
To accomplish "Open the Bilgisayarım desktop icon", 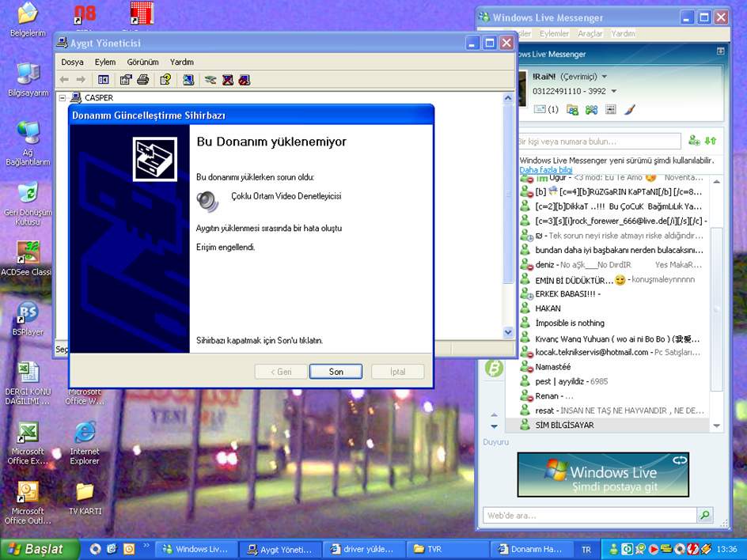I will (28, 80).
